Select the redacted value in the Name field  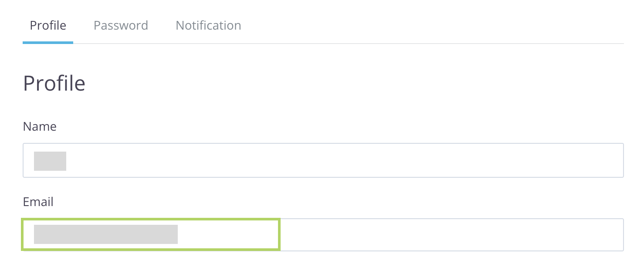click(x=50, y=161)
